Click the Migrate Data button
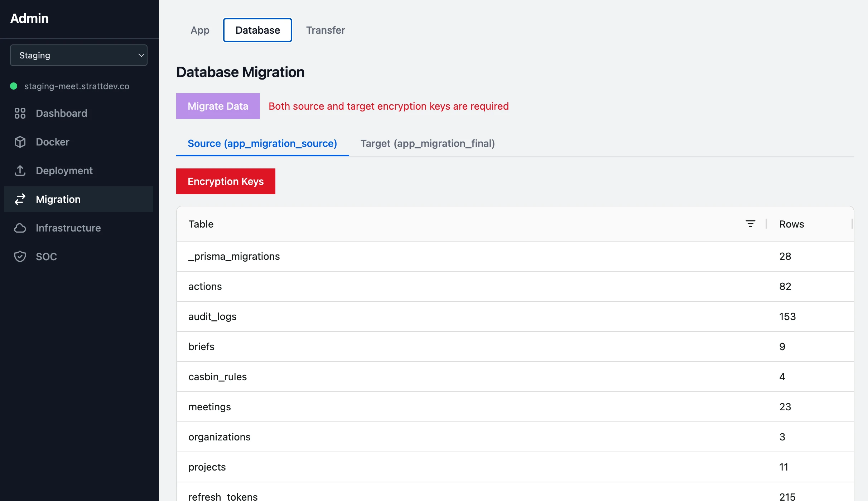The height and width of the screenshot is (501, 868). click(x=218, y=106)
